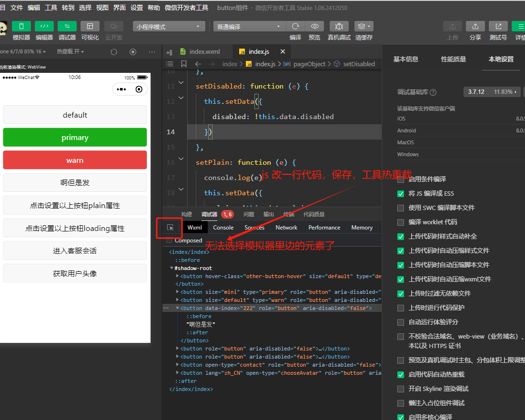
Task: Click simulator refresh icon
Action: pos(114,52)
